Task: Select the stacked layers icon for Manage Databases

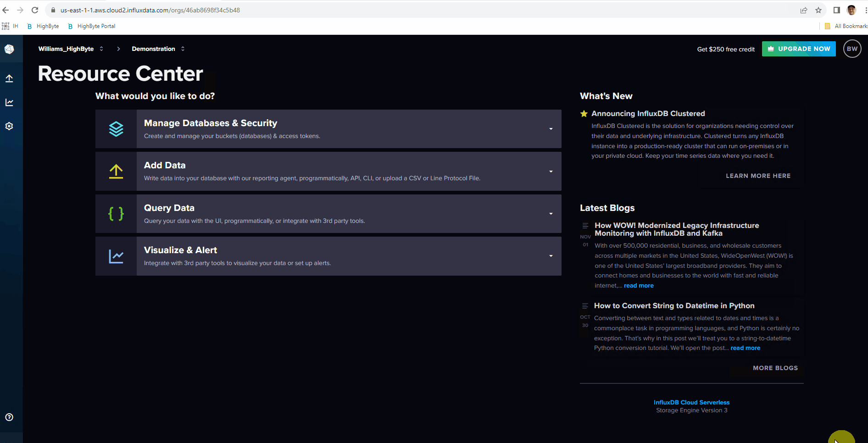Action: click(x=116, y=128)
